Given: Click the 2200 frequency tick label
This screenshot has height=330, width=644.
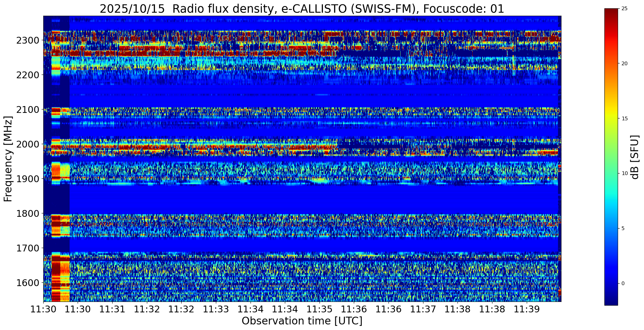Looking at the screenshot, I should pos(27,75).
